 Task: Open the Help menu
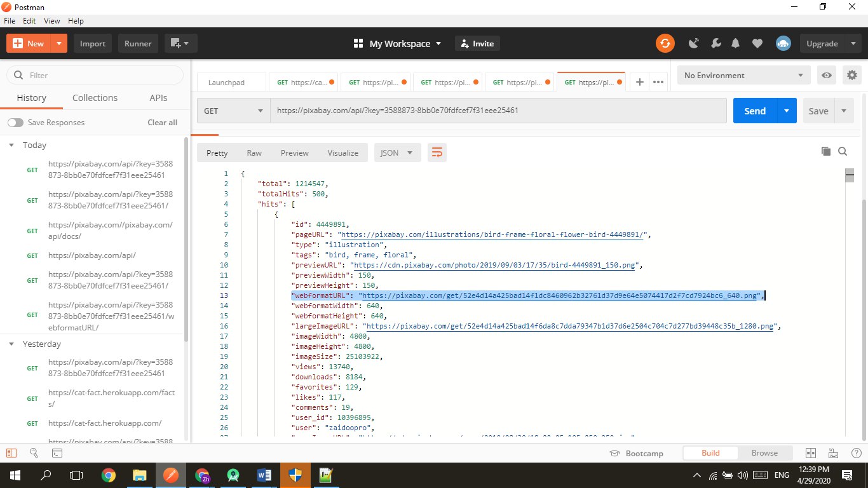tap(76, 20)
